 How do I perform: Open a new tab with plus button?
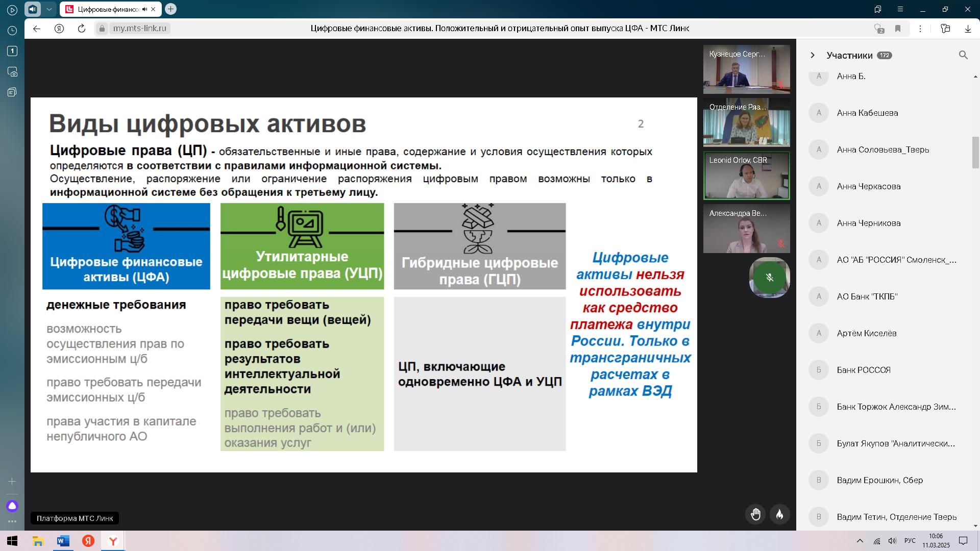click(171, 9)
